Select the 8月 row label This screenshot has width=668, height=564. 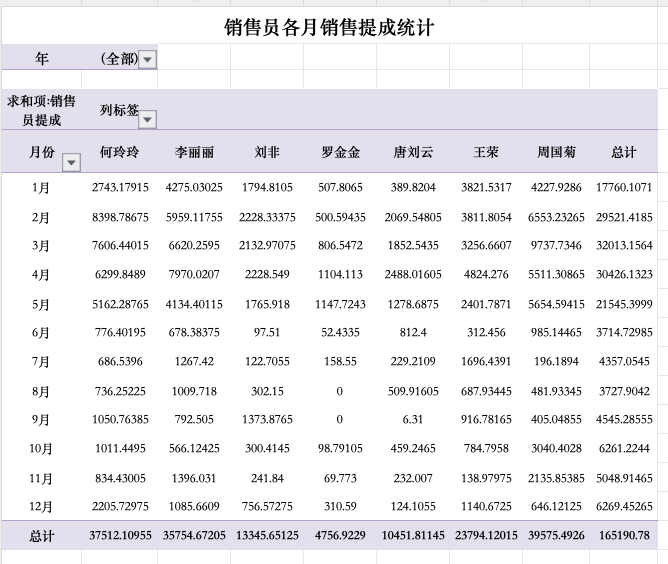(x=41, y=391)
